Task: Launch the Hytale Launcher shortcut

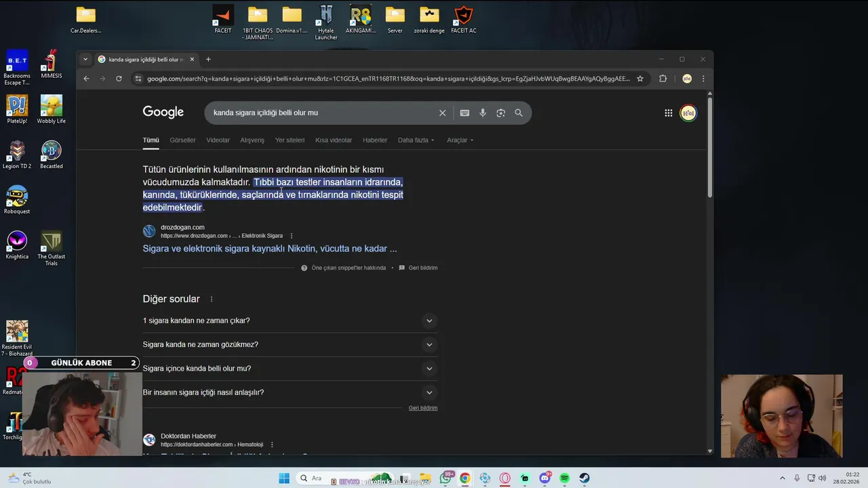Action: pos(326,23)
